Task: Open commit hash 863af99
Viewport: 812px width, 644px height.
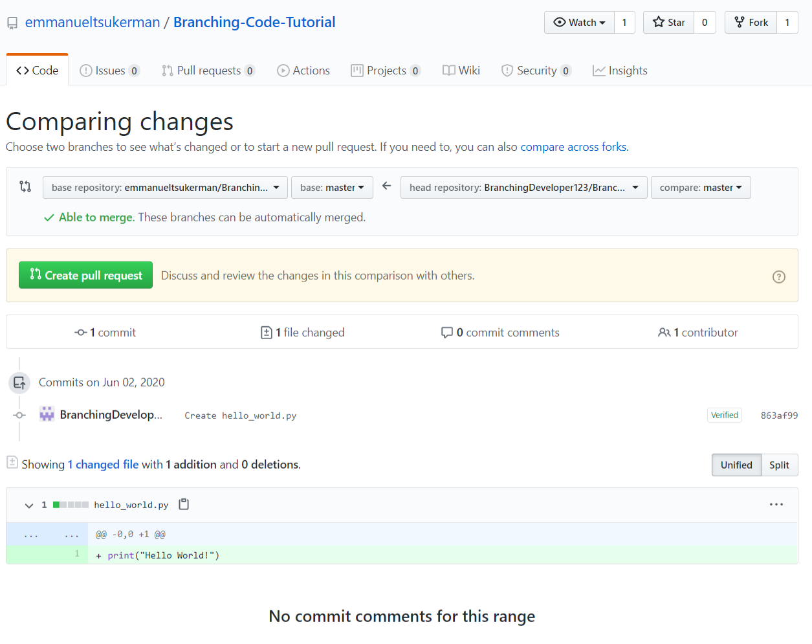Action: coord(779,416)
